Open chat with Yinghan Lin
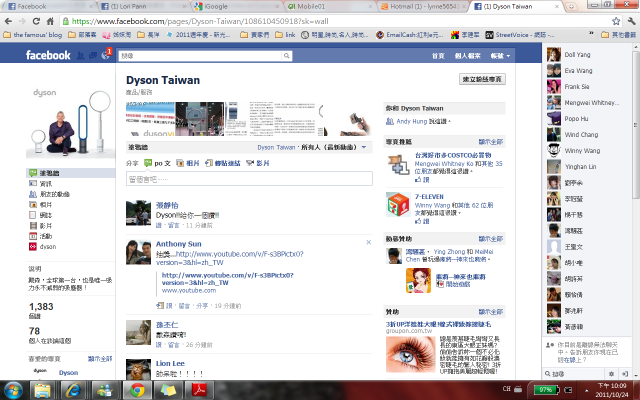This screenshot has height=400, width=640. click(x=585, y=167)
